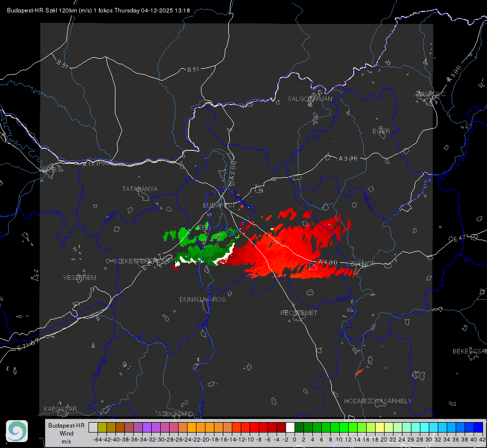Click the SZÉKESFEHÉRVÁR city label

143,261
